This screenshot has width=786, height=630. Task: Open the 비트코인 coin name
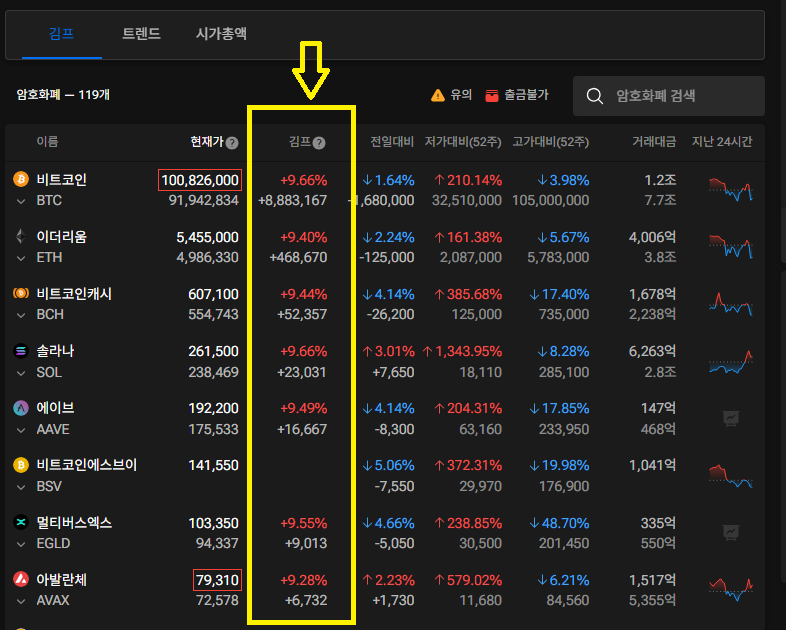click(62, 179)
